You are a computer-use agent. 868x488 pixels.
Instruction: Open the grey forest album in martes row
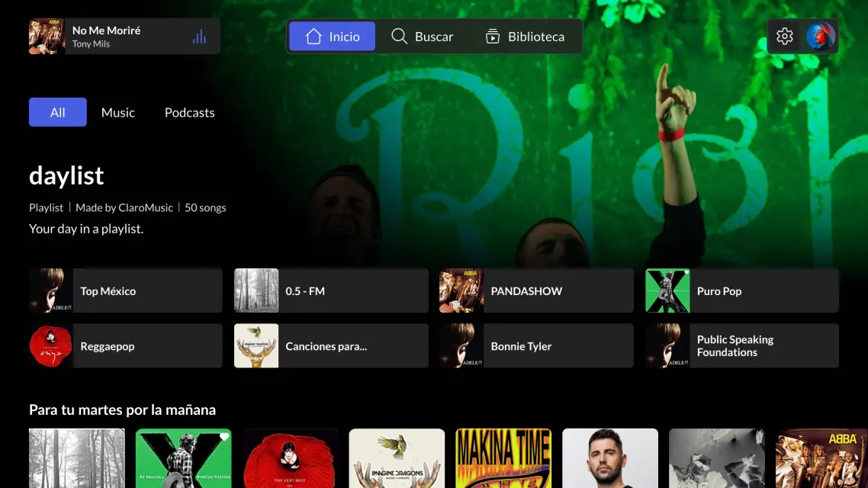(x=77, y=458)
